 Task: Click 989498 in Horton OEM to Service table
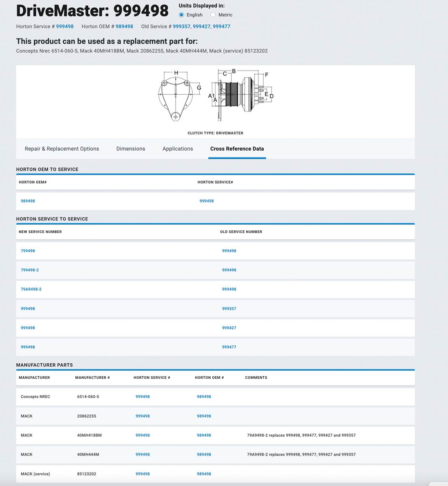point(28,201)
